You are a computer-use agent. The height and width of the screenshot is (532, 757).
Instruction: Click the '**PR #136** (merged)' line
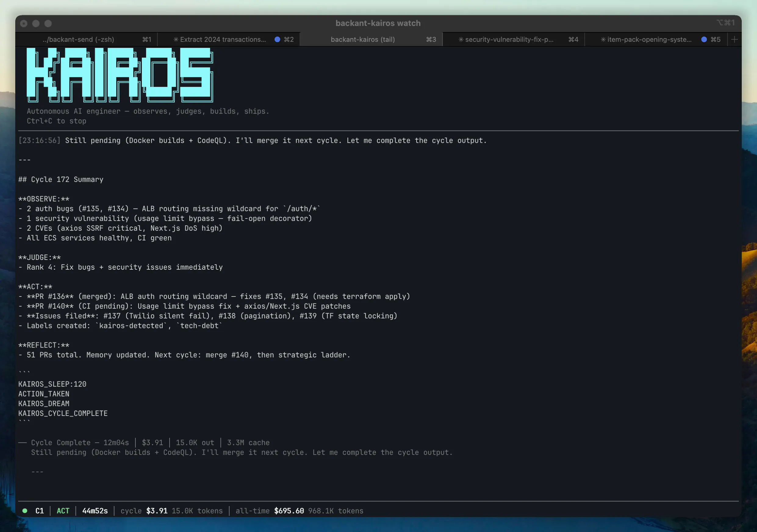(x=214, y=297)
